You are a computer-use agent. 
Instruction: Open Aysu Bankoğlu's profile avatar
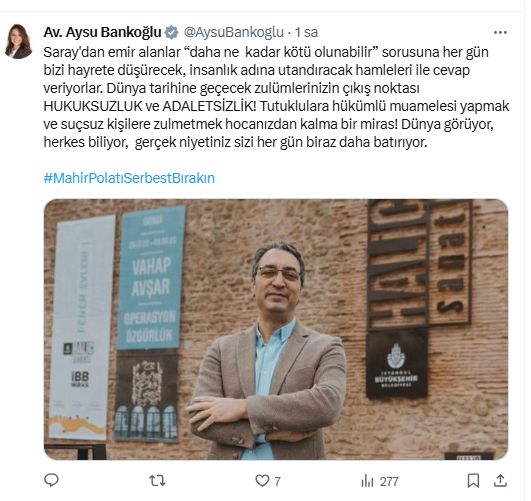click(19, 41)
